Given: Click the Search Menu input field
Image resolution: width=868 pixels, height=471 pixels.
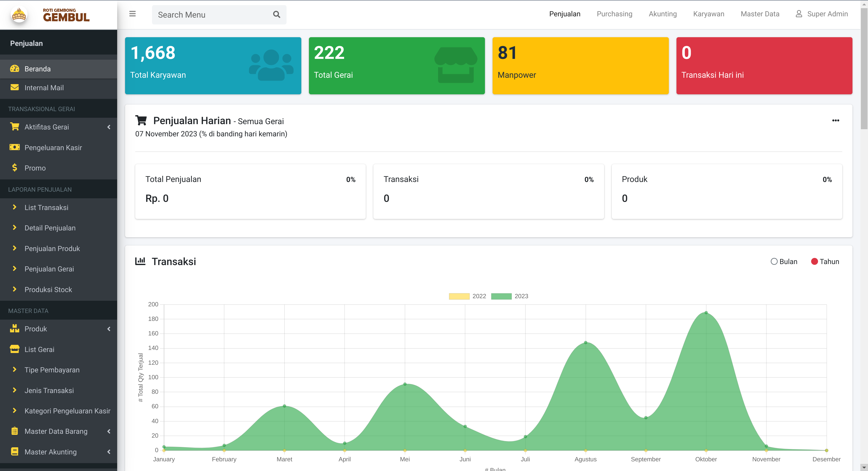Looking at the screenshot, I should 212,15.
